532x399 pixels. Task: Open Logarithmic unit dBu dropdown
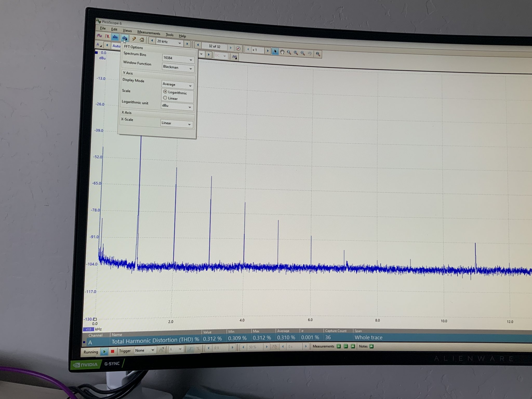pos(177,106)
